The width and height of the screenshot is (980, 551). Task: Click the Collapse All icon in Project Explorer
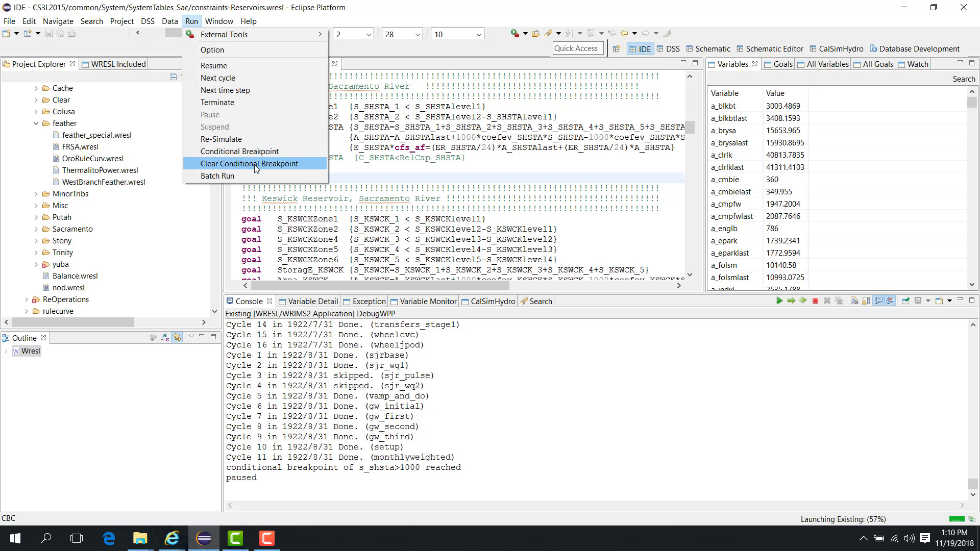[174, 77]
